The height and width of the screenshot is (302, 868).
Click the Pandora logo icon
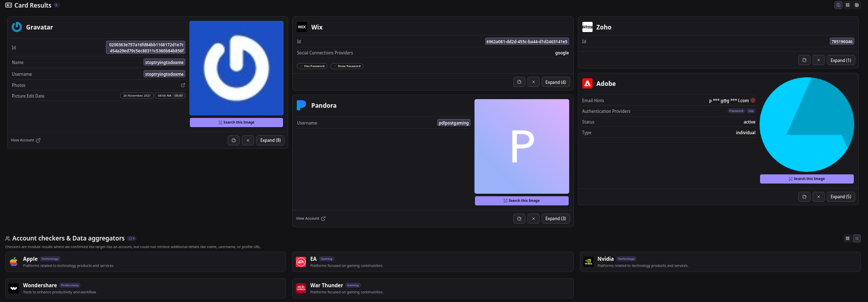(301, 105)
